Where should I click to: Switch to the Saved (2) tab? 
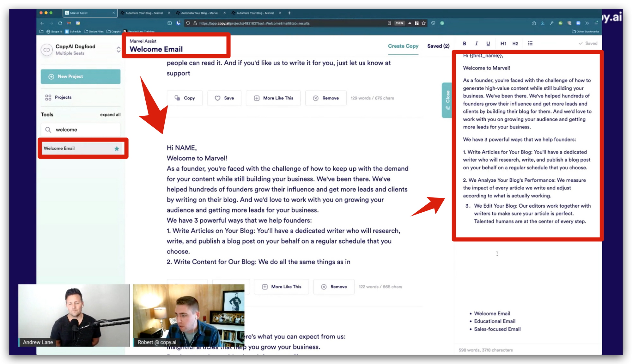[x=438, y=46]
